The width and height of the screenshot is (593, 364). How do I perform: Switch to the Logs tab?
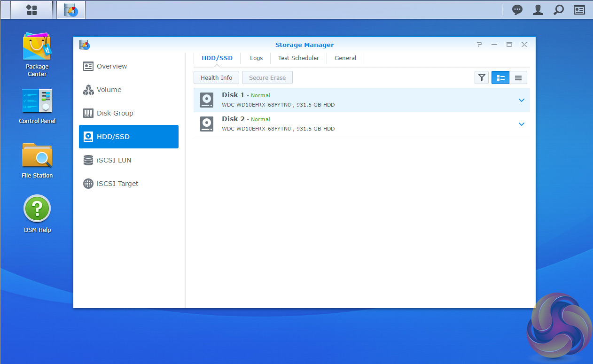[x=256, y=58]
